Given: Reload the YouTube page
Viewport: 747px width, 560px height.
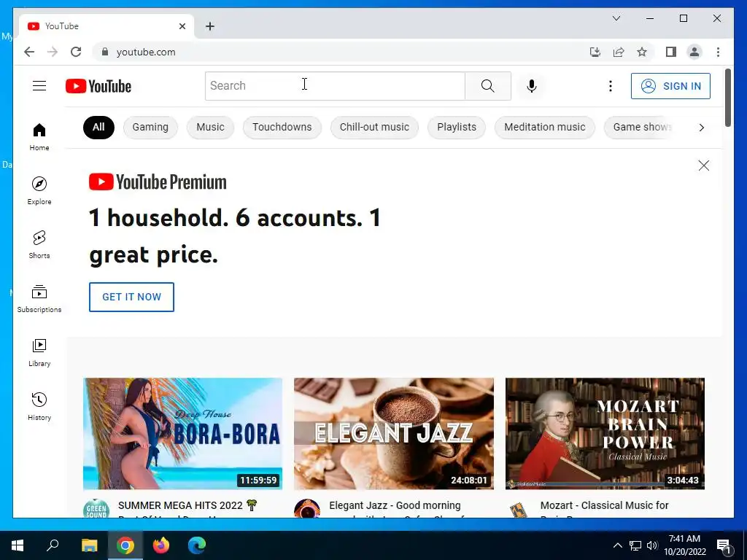Looking at the screenshot, I should click(76, 52).
